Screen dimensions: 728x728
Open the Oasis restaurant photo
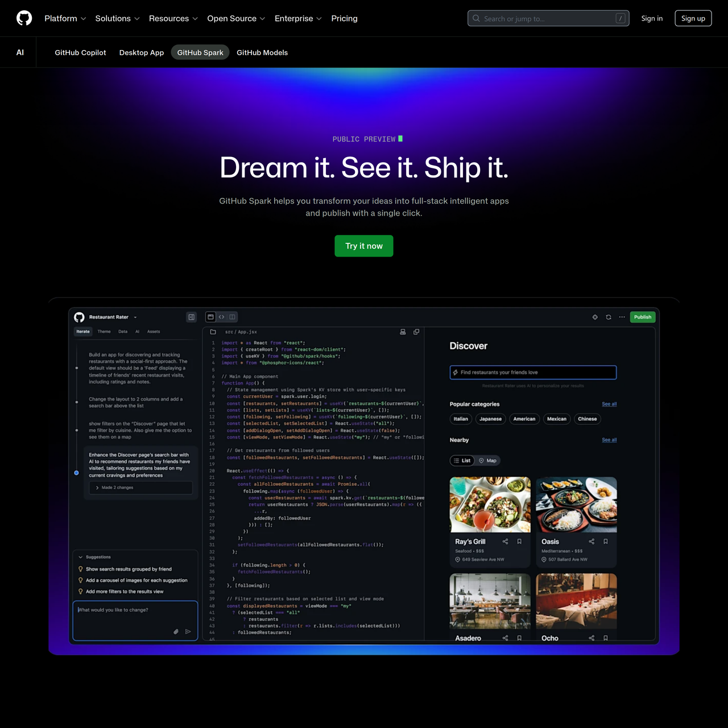pyautogui.click(x=576, y=505)
